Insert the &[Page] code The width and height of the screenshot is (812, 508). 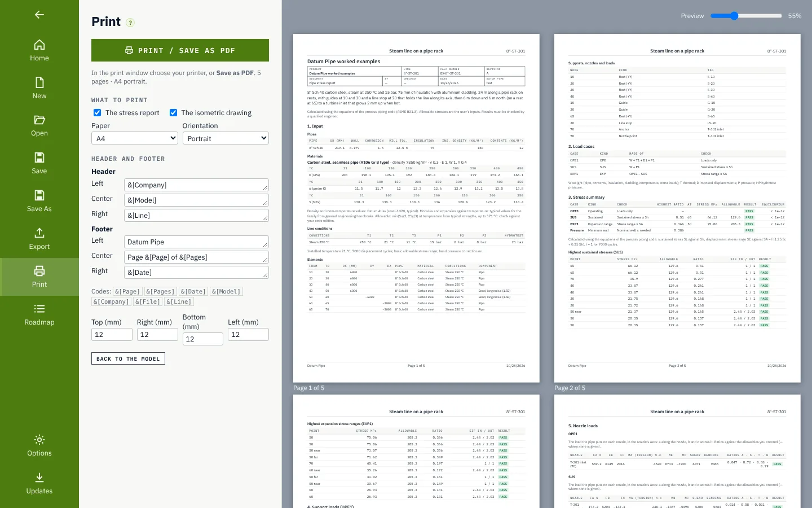tap(127, 292)
